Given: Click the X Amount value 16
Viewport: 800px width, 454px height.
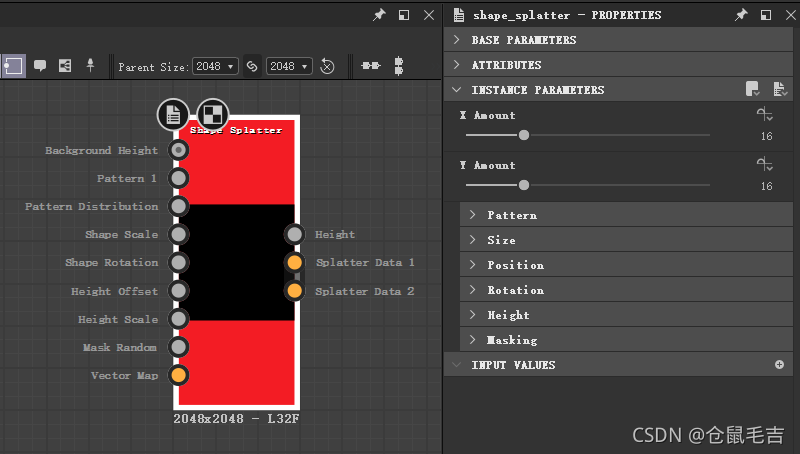Looking at the screenshot, I should (x=766, y=136).
